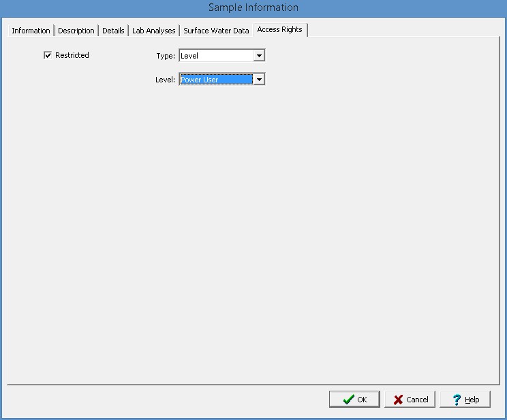The image size is (507, 420).
Task: Click the Level: field label
Action: (165, 80)
